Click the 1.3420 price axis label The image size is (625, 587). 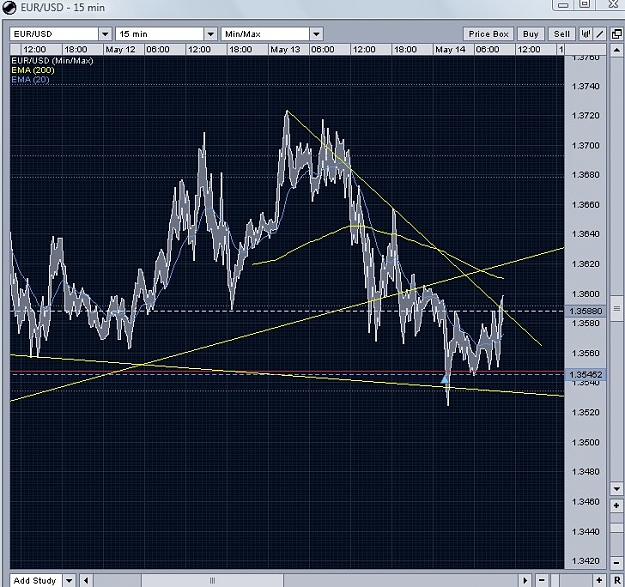pyautogui.click(x=586, y=561)
